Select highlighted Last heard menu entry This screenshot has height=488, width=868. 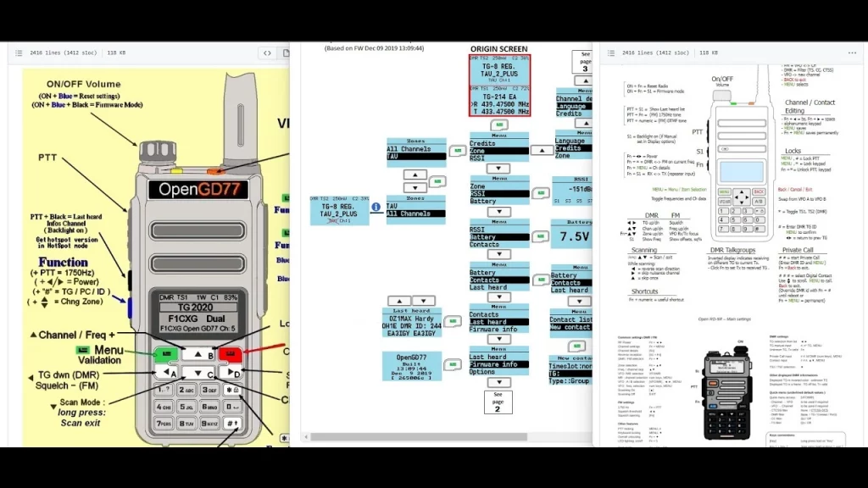pyautogui.click(x=499, y=322)
